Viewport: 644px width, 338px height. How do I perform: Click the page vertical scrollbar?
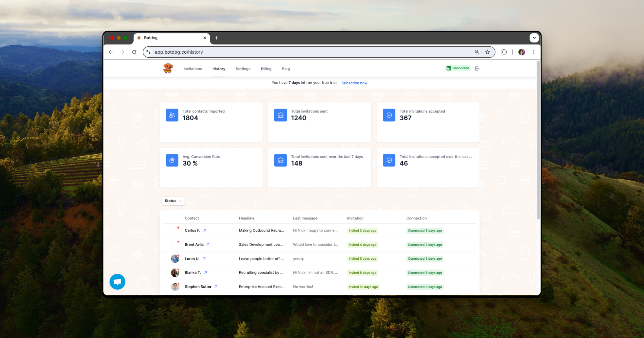click(538, 139)
